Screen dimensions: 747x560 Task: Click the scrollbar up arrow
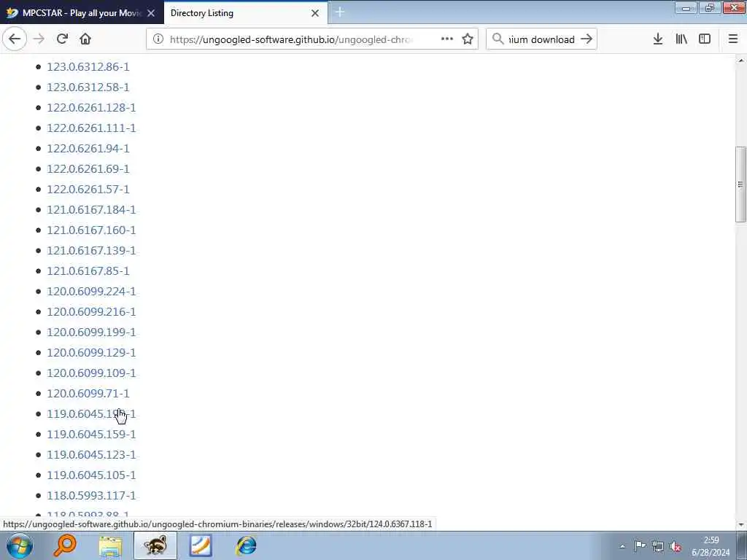(741, 61)
